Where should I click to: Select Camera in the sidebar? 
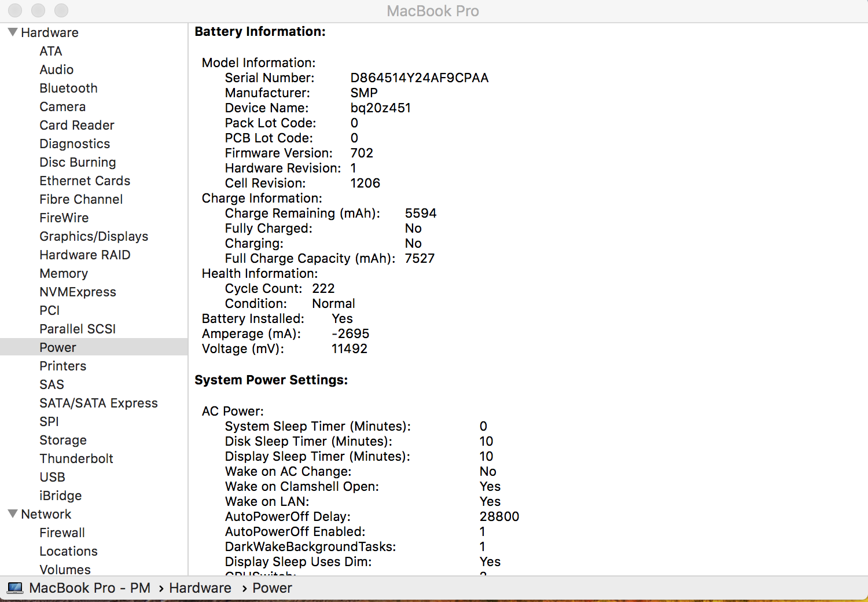click(x=62, y=107)
